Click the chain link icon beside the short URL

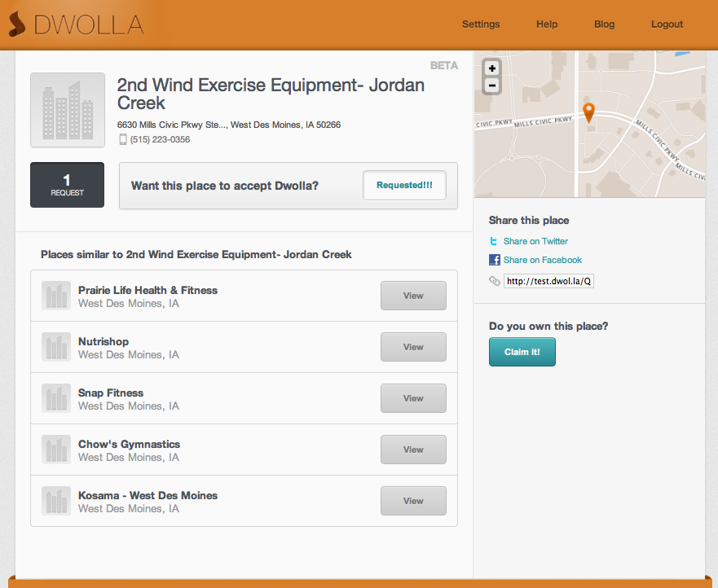pos(494,281)
